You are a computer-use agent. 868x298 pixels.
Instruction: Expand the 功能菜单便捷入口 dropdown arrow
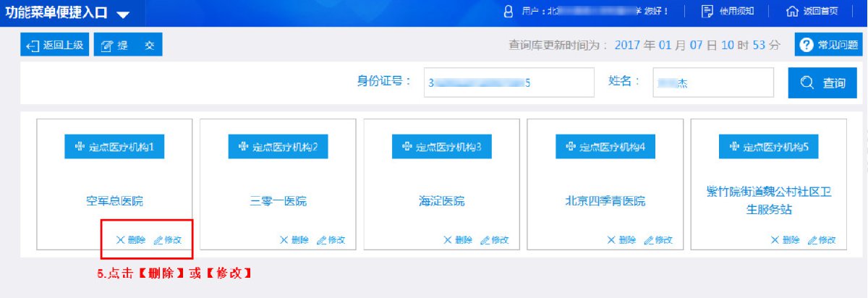coord(123,15)
